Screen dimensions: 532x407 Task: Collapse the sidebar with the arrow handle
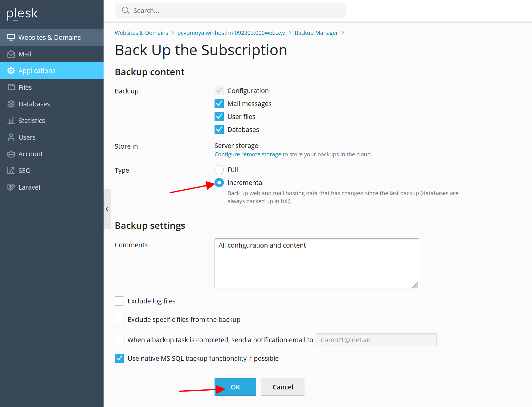coord(107,209)
